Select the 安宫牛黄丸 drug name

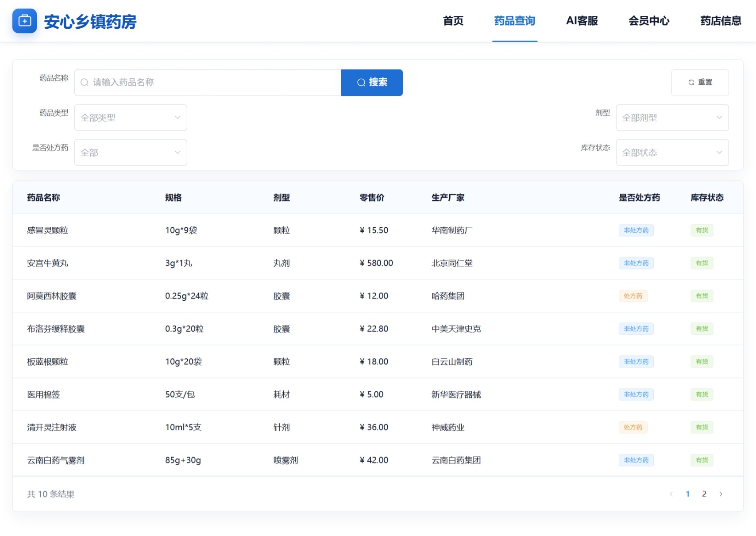click(47, 263)
